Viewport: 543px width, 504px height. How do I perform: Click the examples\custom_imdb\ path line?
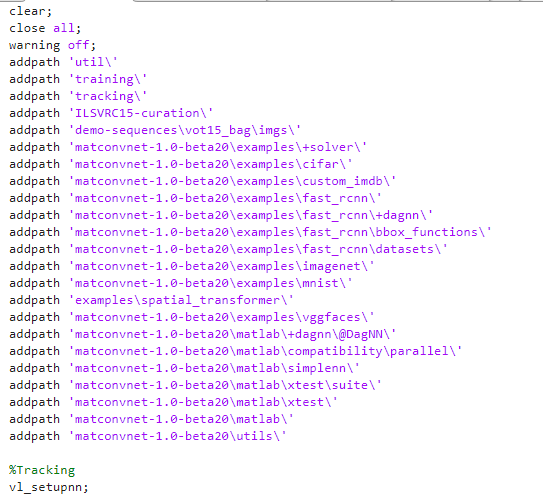[x=202, y=181]
